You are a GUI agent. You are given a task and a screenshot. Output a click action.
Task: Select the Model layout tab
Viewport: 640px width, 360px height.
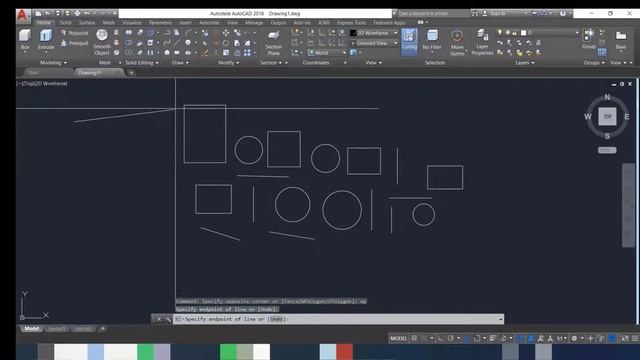click(31, 329)
